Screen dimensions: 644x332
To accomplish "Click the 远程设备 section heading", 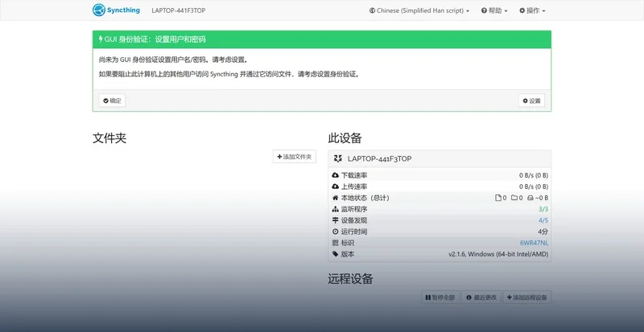I will click(x=350, y=279).
